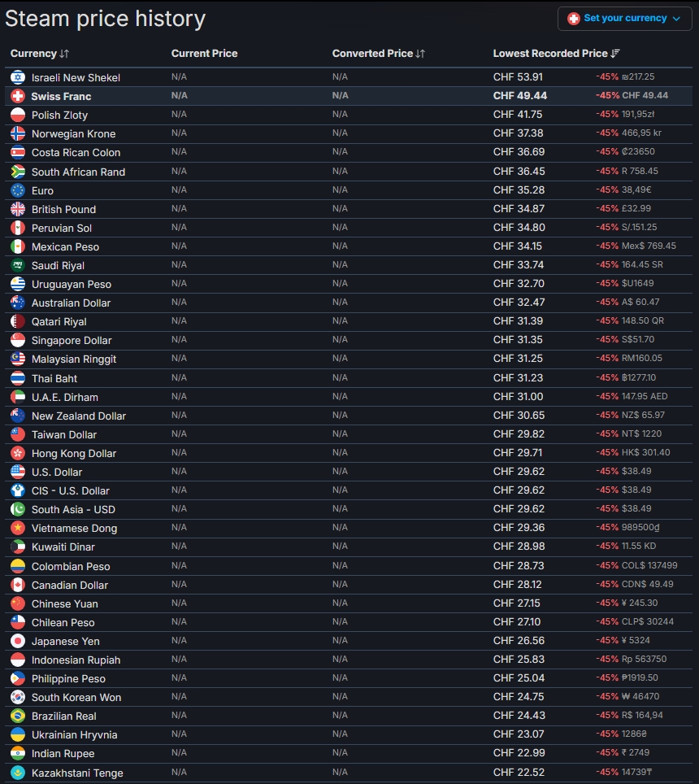Select the South Korean Won currency name

76,698
